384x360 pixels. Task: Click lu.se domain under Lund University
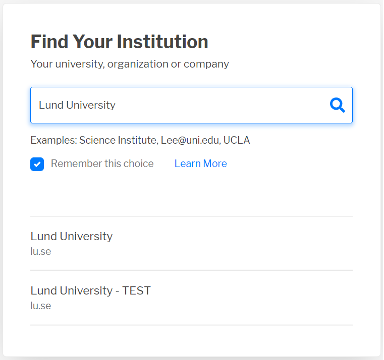tap(41, 251)
